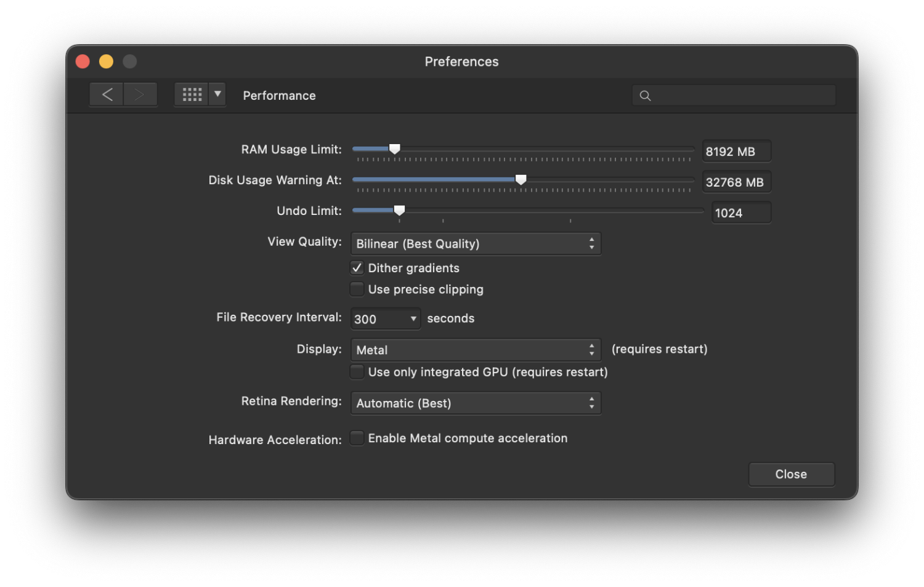Image resolution: width=924 pixels, height=587 pixels.
Task: Click the Disk Usage Warning slider handle
Action: 521,180
